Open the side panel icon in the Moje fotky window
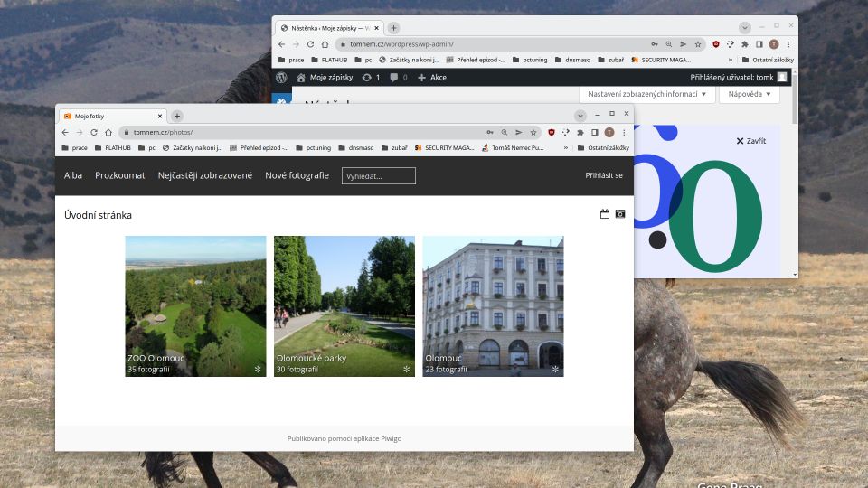The width and height of the screenshot is (868, 488). pyautogui.click(x=595, y=132)
